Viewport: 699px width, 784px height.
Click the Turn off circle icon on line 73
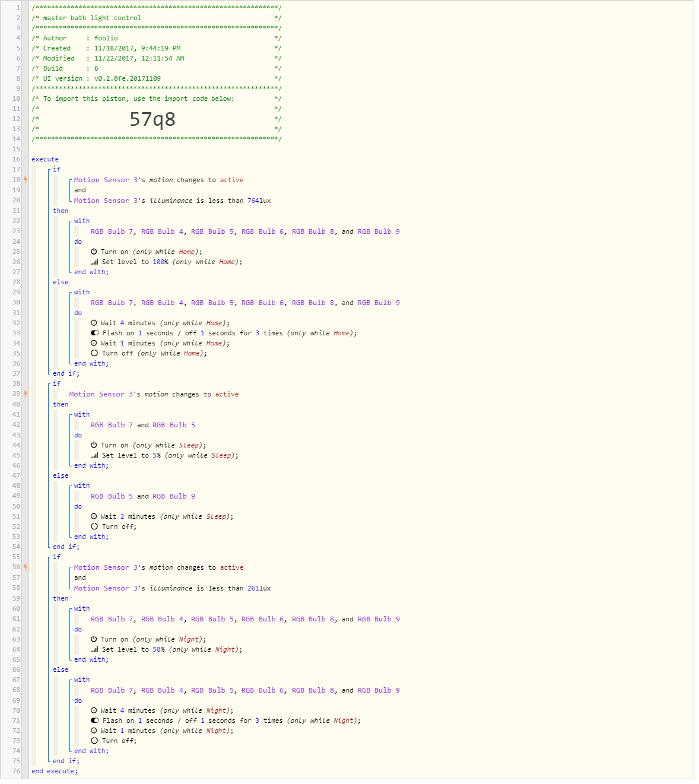pyautogui.click(x=94, y=741)
